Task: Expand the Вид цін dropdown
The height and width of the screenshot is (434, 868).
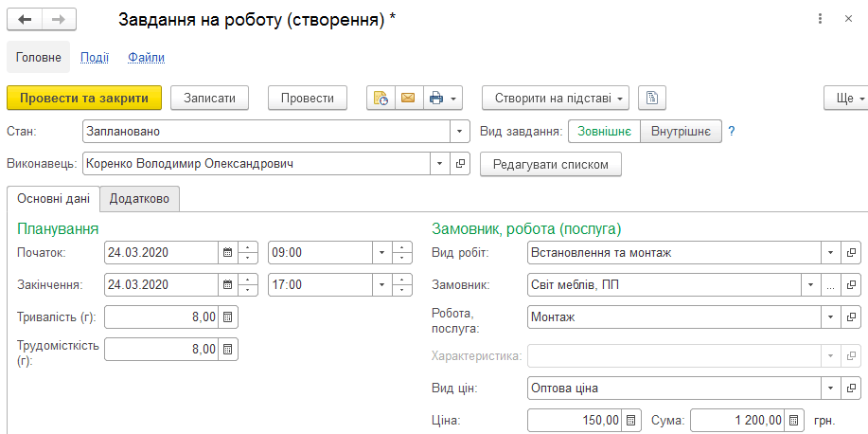Action: 830,388
